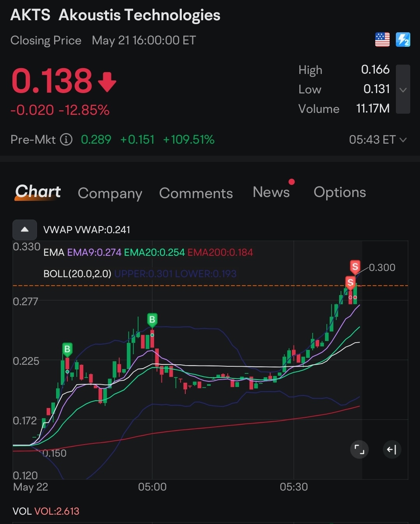Tap the 0.150 low price callout
This screenshot has width=420, height=524.
pyautogui.click(x=54, y=453)
